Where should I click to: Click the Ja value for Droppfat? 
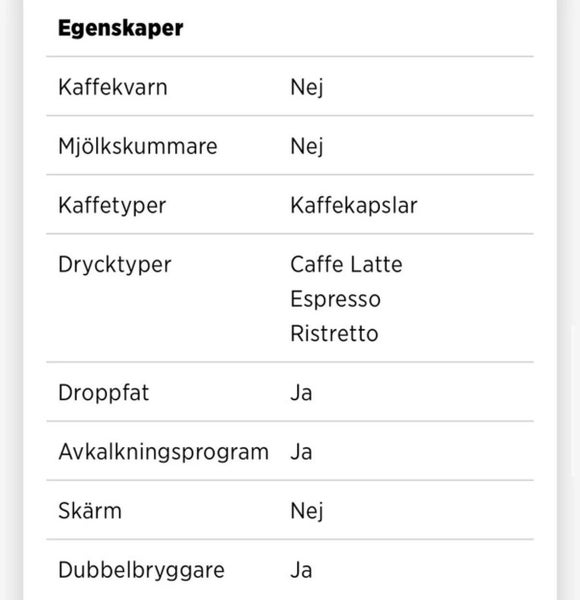[x=301, y=393]
